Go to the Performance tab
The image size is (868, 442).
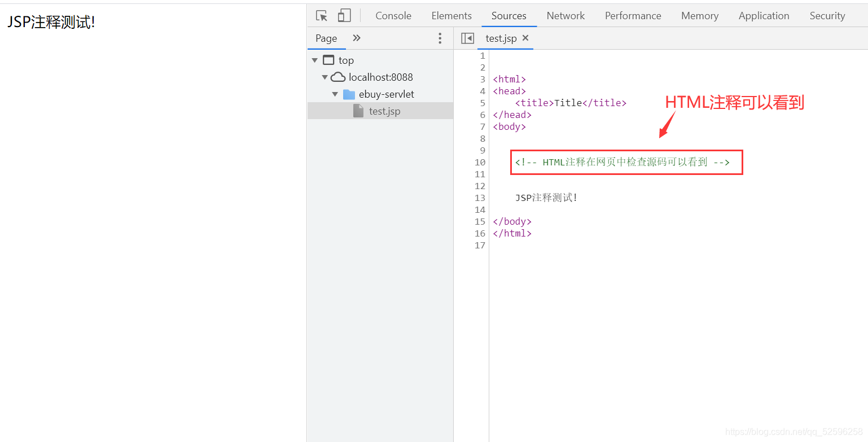633,16
